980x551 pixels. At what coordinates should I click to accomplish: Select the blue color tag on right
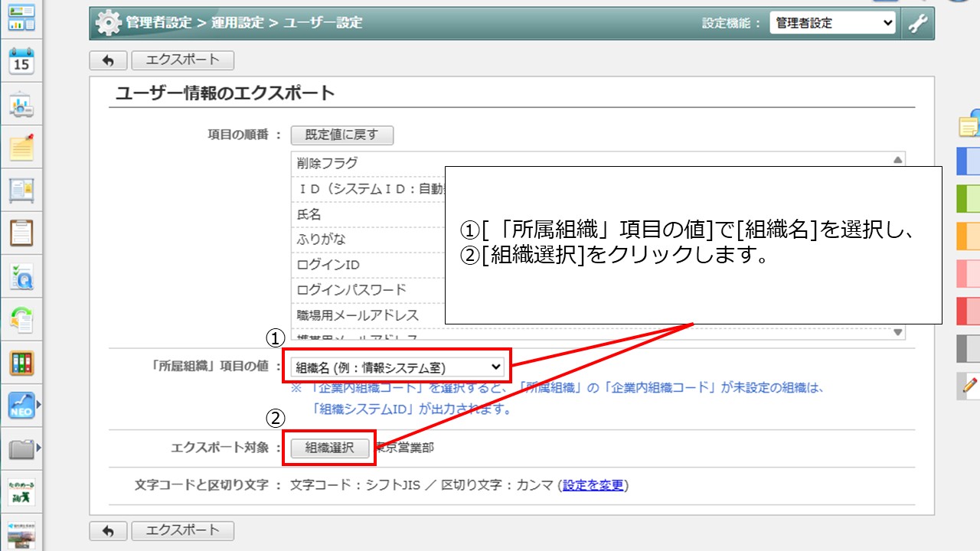(969, 161)
